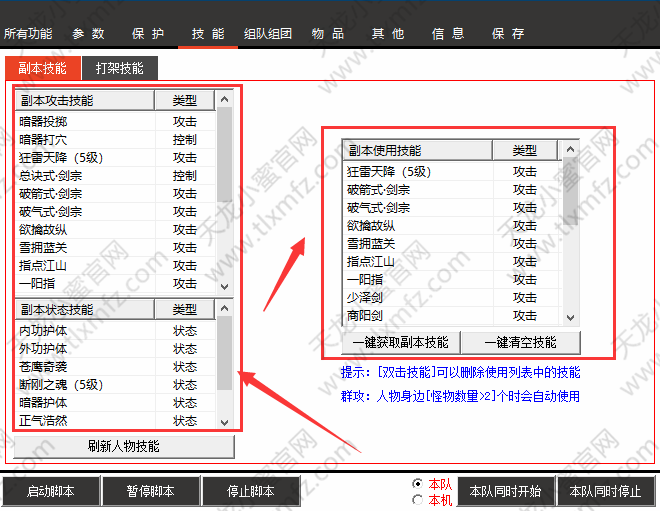Click the 一键获取副本技能 button
The width and height of the screenshot is (660, 511).
[401, 342]
